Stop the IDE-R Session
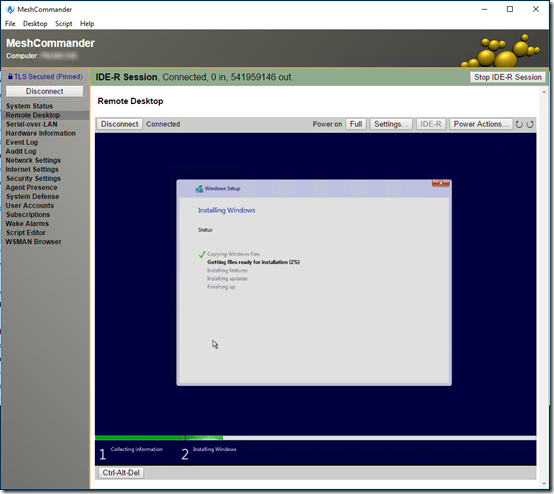The image size is (554, 494). click(x=507, y=77)
